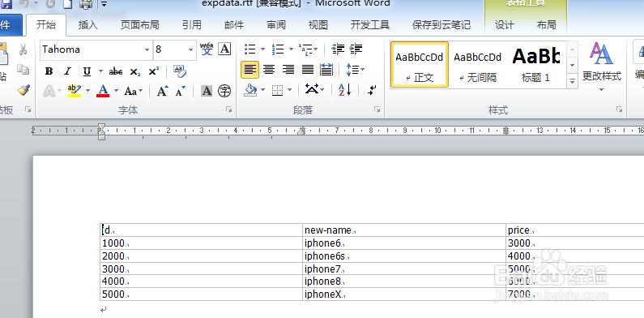Click the borders icon
Viewport: 644px width, 318px height.
278,90
